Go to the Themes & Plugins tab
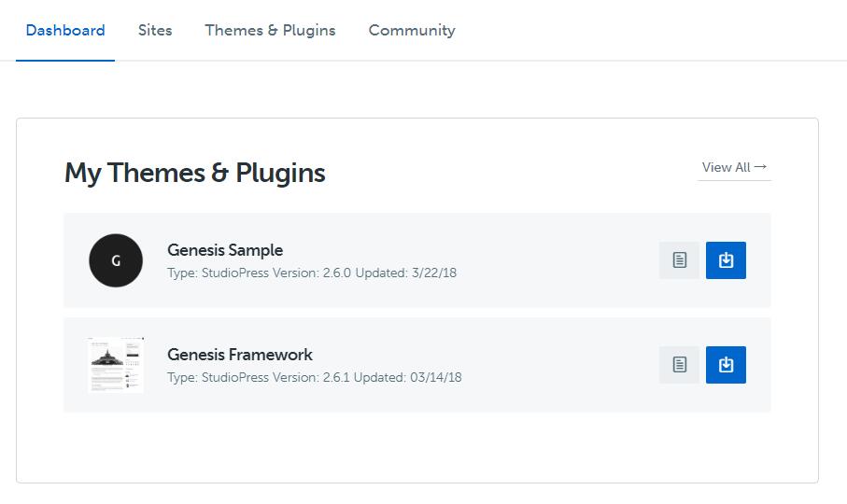The image size is (847, 504). click(270, 30)
